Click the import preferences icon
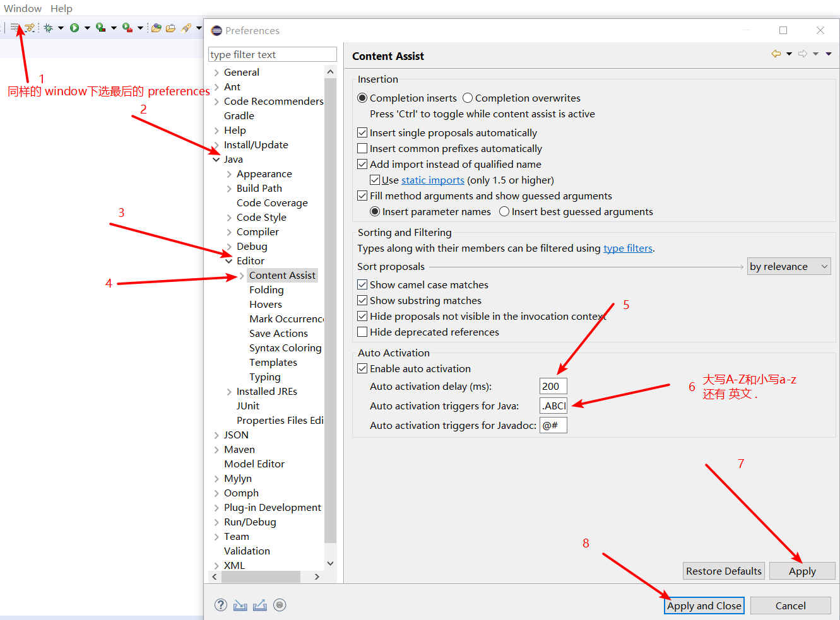 (x=240, y=605)
